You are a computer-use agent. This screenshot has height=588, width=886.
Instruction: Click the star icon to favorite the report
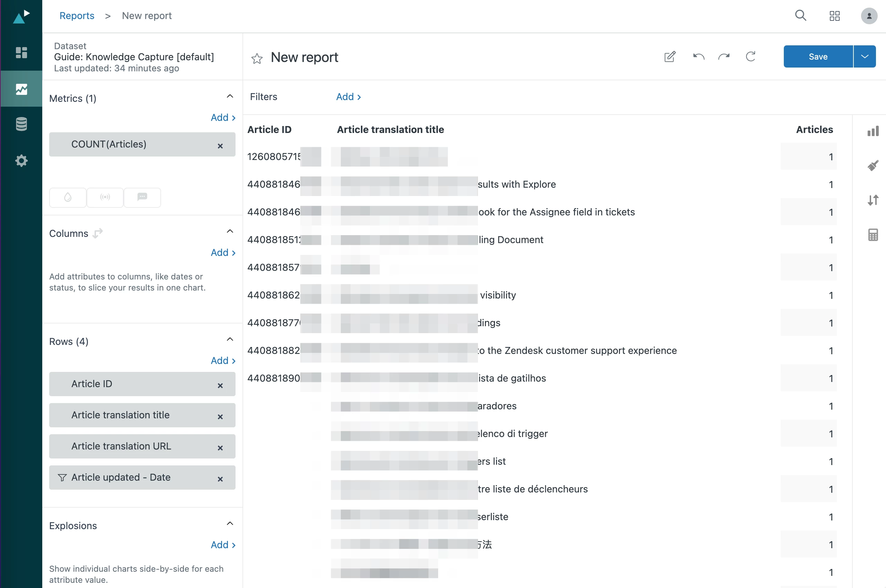click(257, 58)
